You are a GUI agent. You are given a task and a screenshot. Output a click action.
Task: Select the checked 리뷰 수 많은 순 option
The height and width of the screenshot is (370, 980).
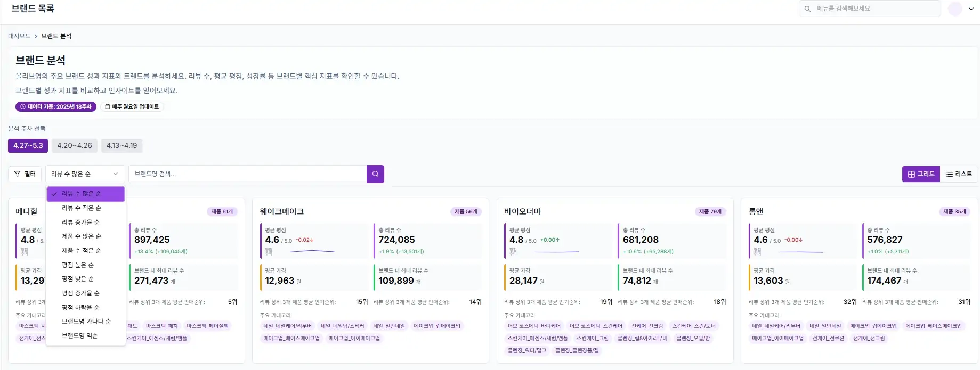click(x=86, y=194)
